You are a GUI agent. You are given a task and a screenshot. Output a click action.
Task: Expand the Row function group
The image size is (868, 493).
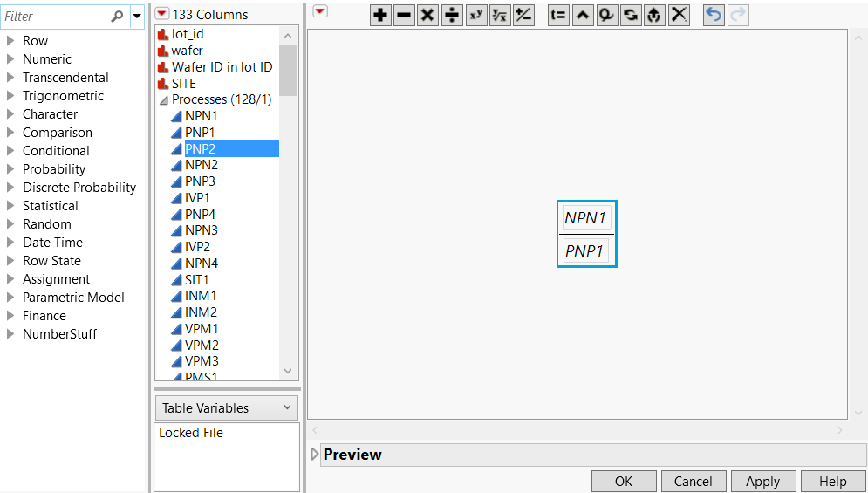coord(10,41)
